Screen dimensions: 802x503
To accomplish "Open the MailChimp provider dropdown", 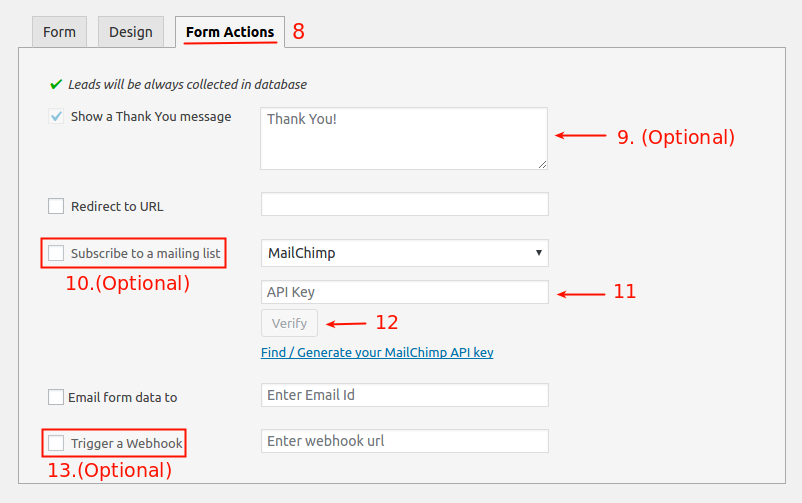I will pyautogui.click(x=405, y=253).
